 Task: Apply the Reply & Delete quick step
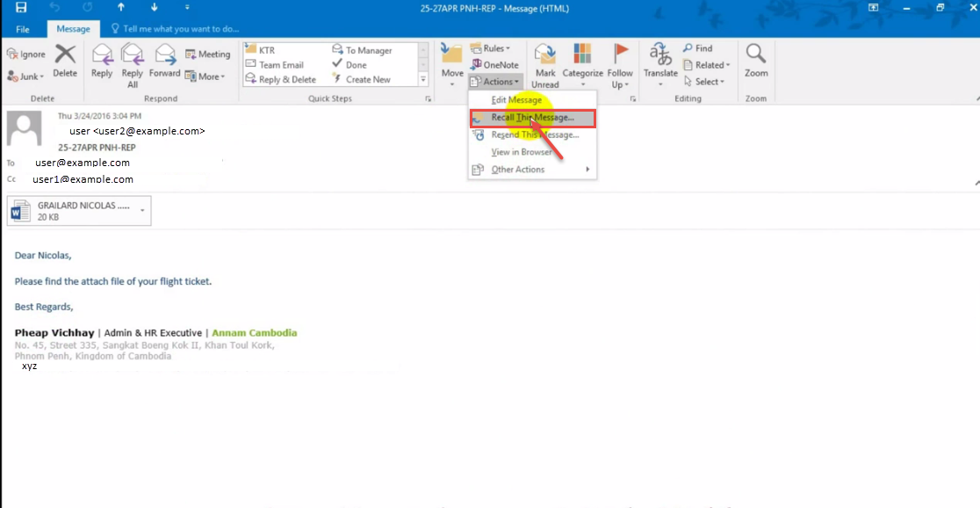point(280,79)
